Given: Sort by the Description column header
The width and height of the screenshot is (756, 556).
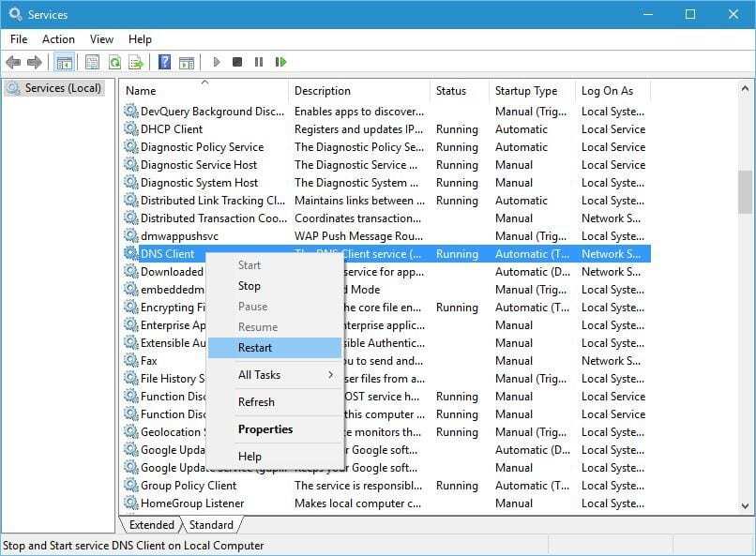Looking at the screenshot, I should (359, 91).
